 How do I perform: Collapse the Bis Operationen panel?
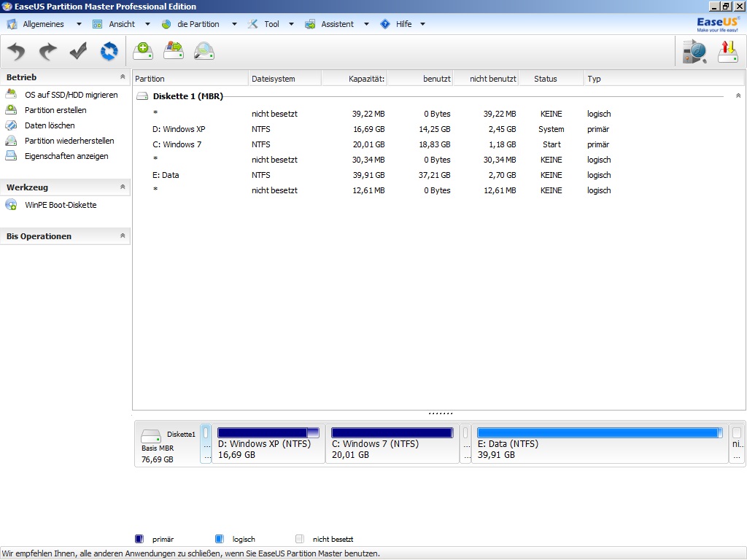(x=123, y=236)
